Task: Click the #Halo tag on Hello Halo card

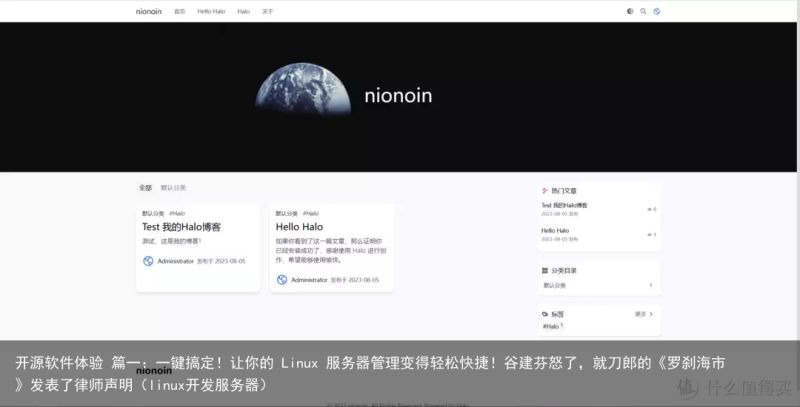Action: [311, 213]
